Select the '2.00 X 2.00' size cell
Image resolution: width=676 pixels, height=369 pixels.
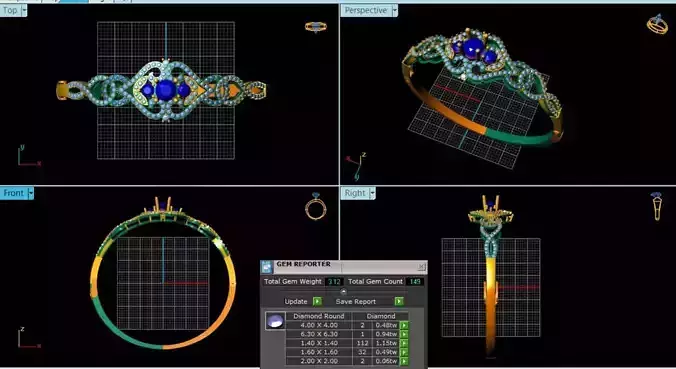pos(319,361)
